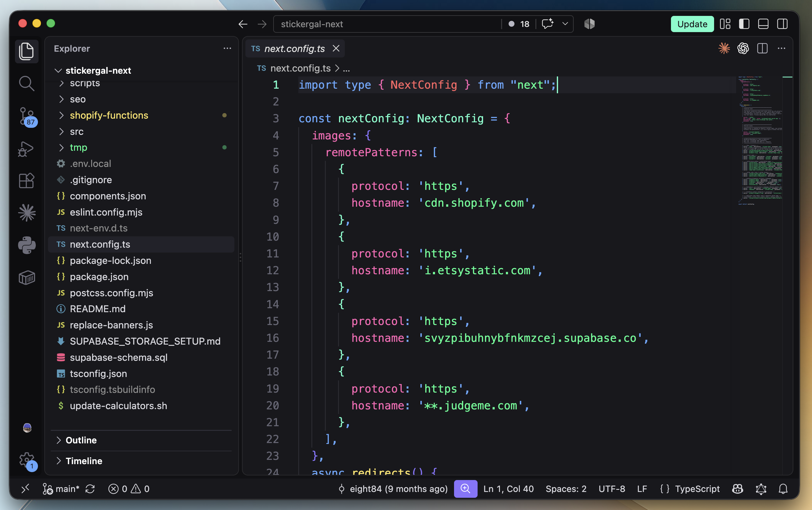Expand the Outline section
812x510 pixels.
coord(141,440)
